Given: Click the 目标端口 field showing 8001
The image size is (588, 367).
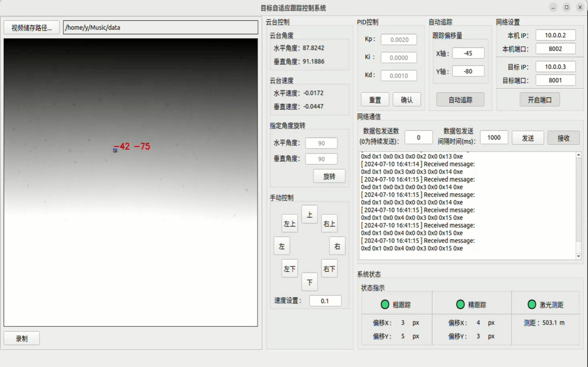Looking at the screenshot, I should coord(556,80).
